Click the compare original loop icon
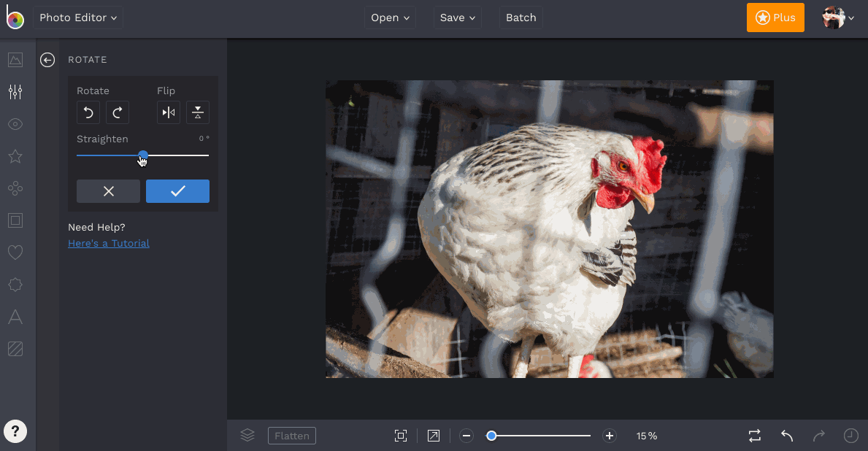This screenshot has height=451, width=868. [755, 436]
